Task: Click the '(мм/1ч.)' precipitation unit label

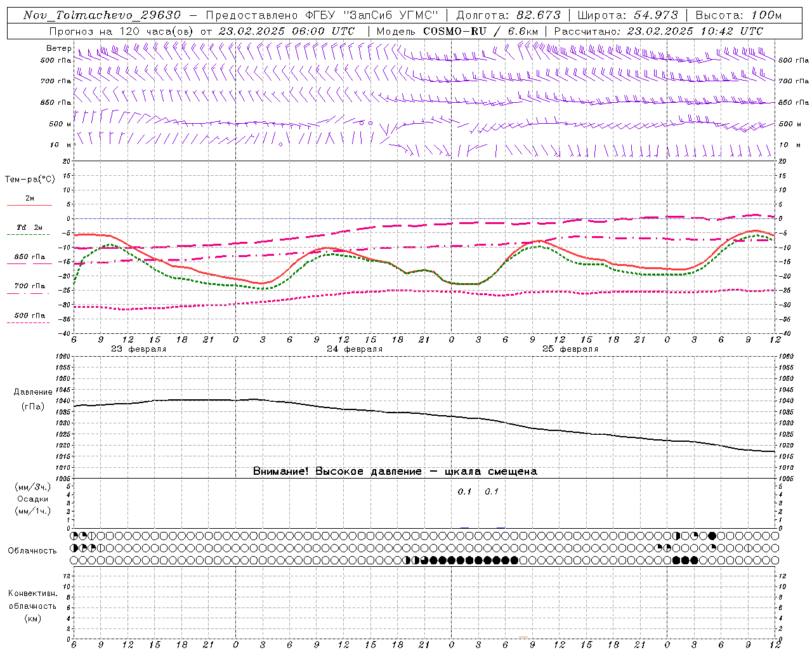Action: coord(33,511)
